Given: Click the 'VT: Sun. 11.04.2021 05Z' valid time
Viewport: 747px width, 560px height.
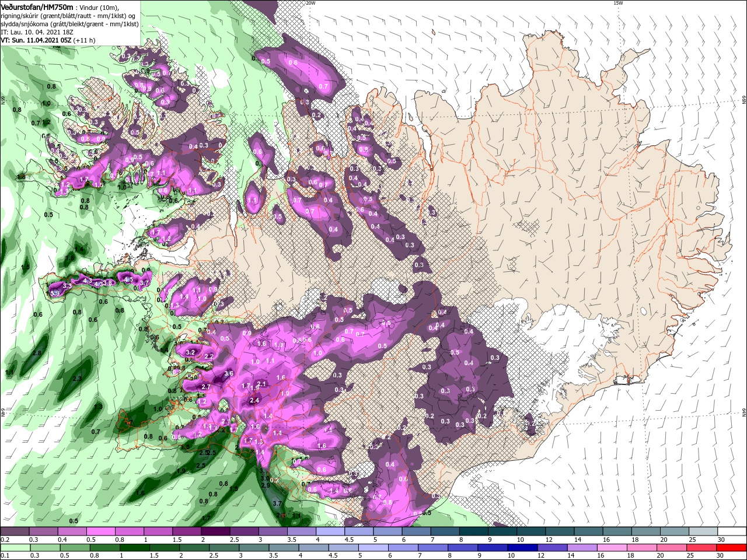Looking at the screenshot, I should (36, 40).
